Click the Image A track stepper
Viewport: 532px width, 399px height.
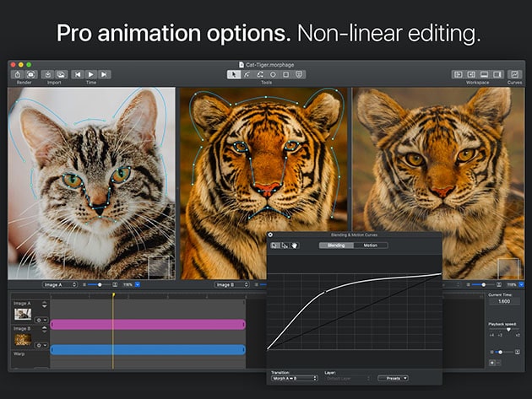click(x=45, y=305)
